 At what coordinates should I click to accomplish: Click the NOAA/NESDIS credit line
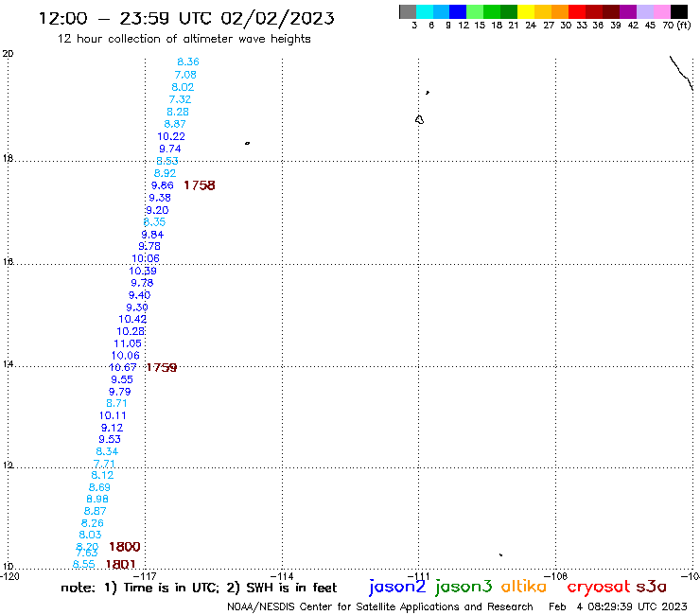380,606
